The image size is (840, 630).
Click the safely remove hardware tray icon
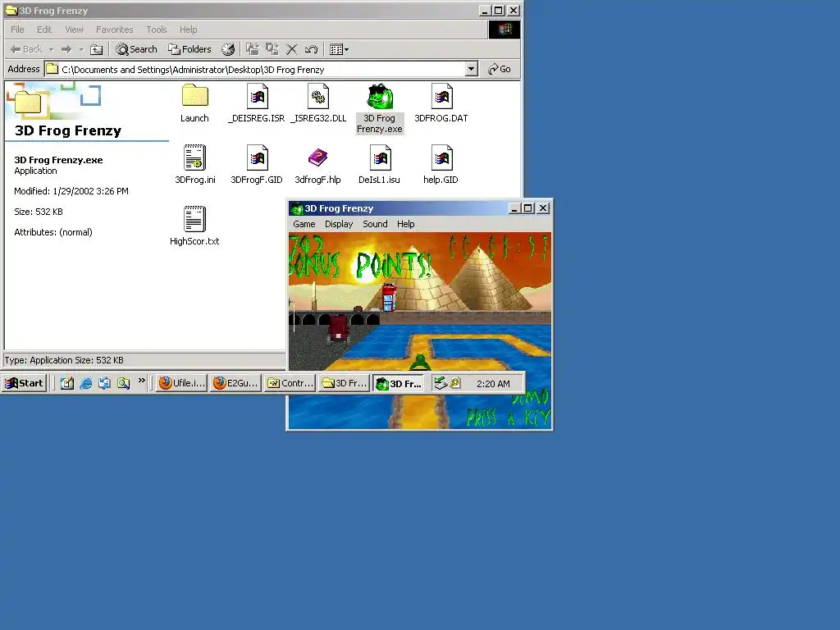[x=441, y=383]
